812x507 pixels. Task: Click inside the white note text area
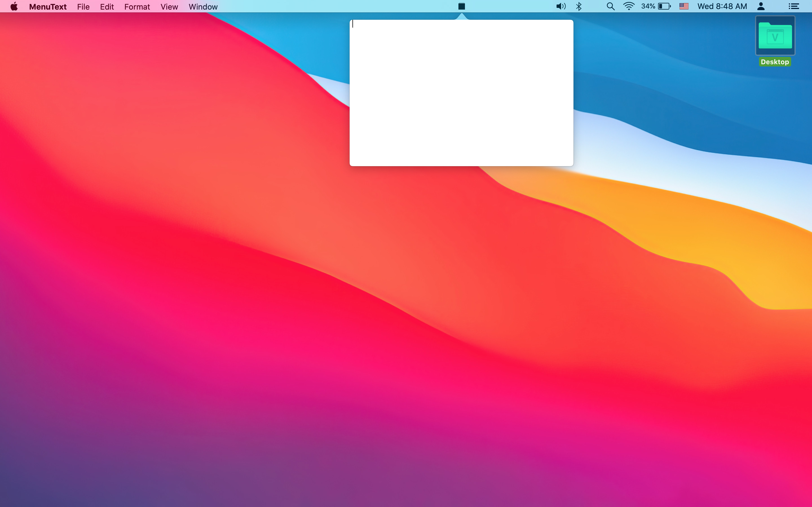coord(461,93)
